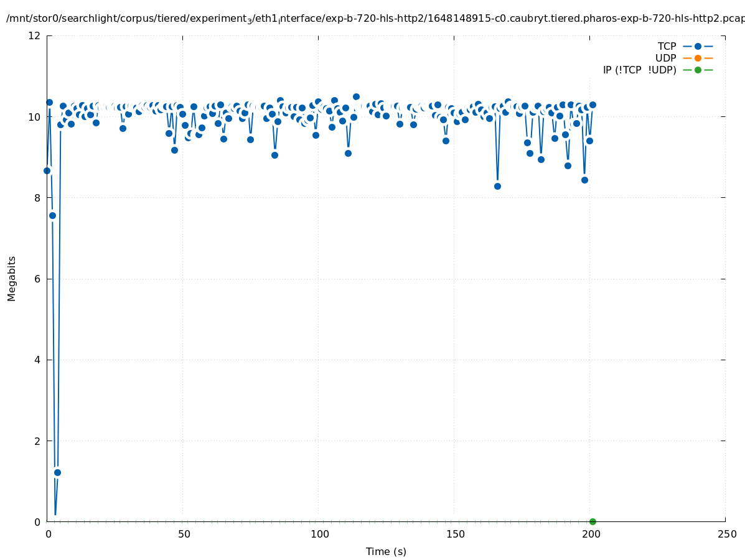This screenshot has height=560, width=745.
Task: Click the orange UDP legend marker
Action: (698, 58)
